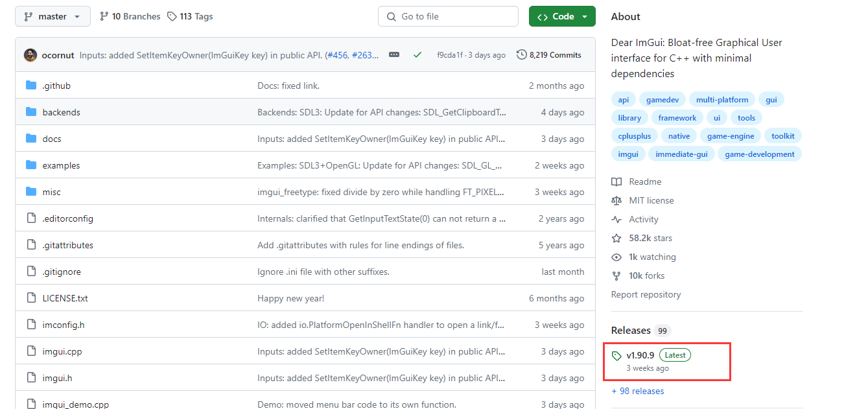Open the commit history clock icon
Viewport: 868px width, 409px height.
click(521, 55)
